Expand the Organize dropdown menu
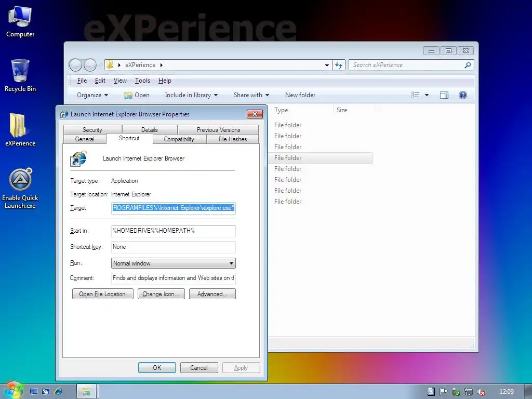Image resolution: width=532 pixels, height=399 pixels. coord(92,95)
